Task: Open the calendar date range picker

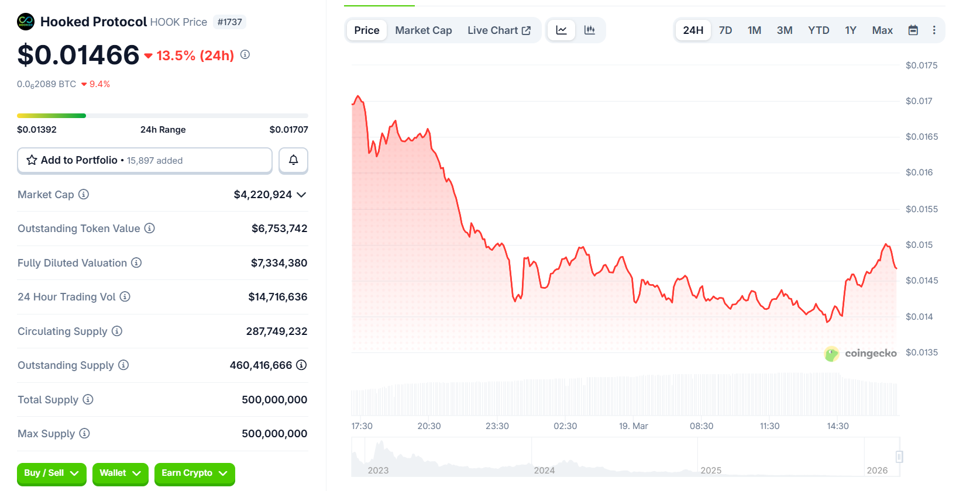Action: [913, 30]
